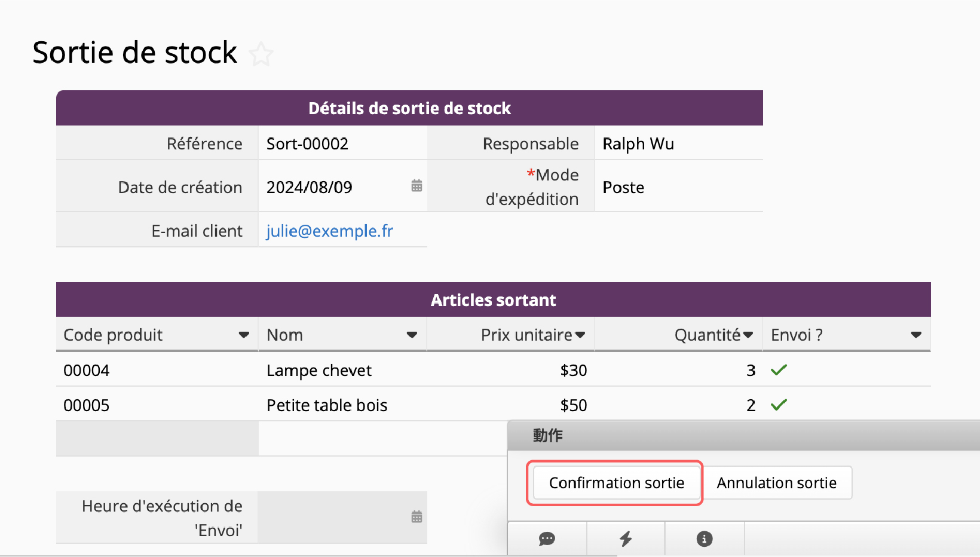Viewport: 980px width, 557px height.
Task: Click the Lampe chevet name cell
Action: [319, 371]
